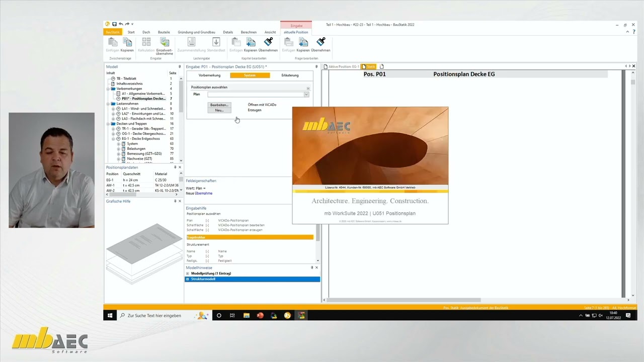Click the Bearbeiten... button
This screenshot has height=362, width=644.
tap(219, 105)
